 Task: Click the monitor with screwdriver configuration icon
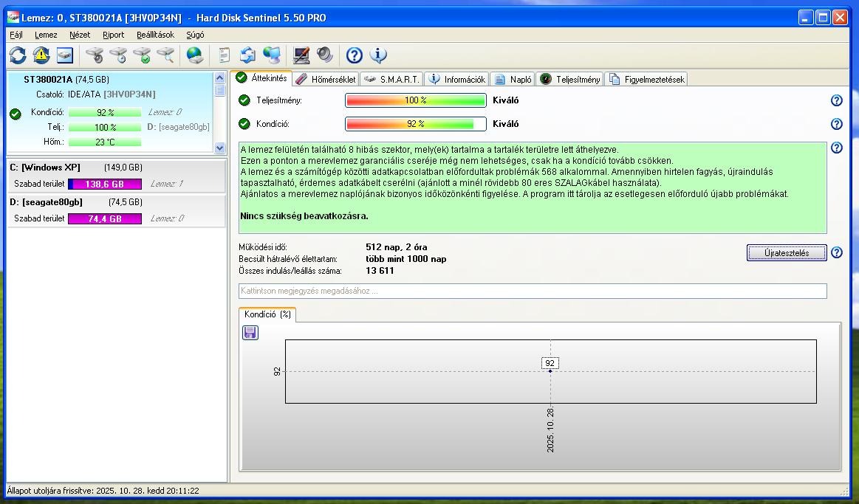point(301,55)
